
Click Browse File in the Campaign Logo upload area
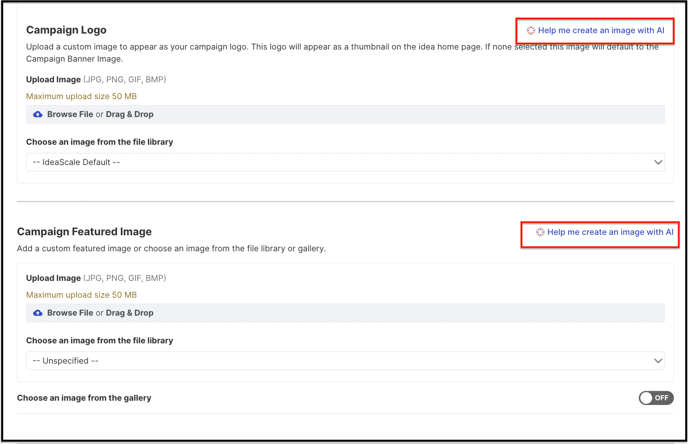(70, 114)
